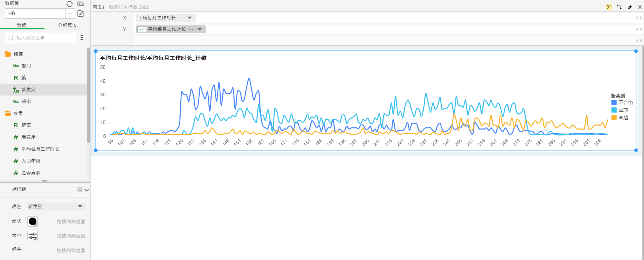Open X axis 平均每月工作时长 field dropdown
The image size is (644, 260).
pos(189,18)
